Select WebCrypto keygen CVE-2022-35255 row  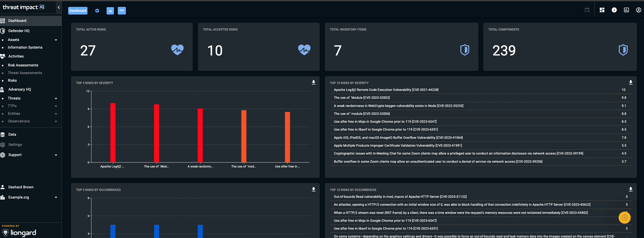(x=481, y=106)
